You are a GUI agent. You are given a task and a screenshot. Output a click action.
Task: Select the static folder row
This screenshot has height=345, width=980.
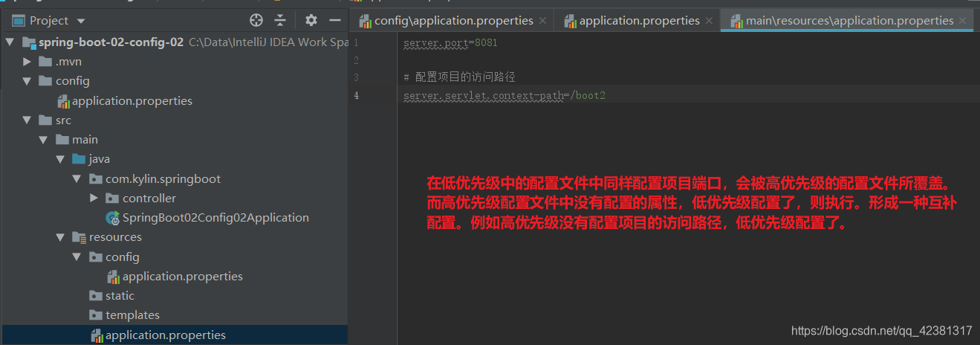pos(174,295)
